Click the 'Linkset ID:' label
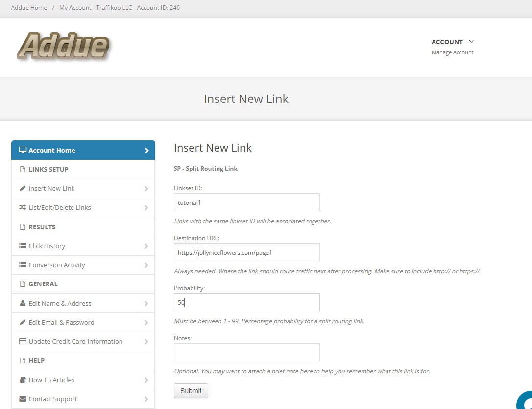Screen dimensions: 532x409 point(188,188)
